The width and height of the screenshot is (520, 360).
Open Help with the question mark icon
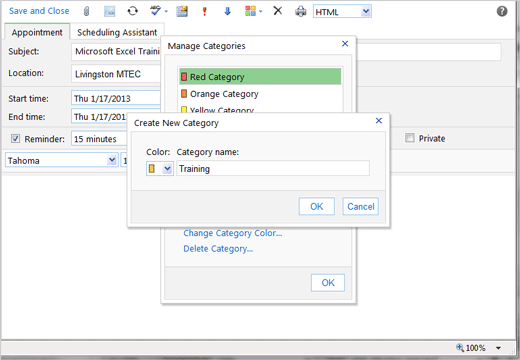pyautogui.click(x=502, y=11)
